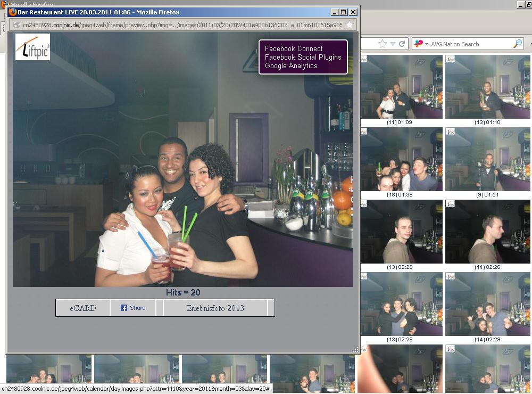532x394 pixels.
Task: Open the history dropdown arrow in the main address bar
Action: 393,44
